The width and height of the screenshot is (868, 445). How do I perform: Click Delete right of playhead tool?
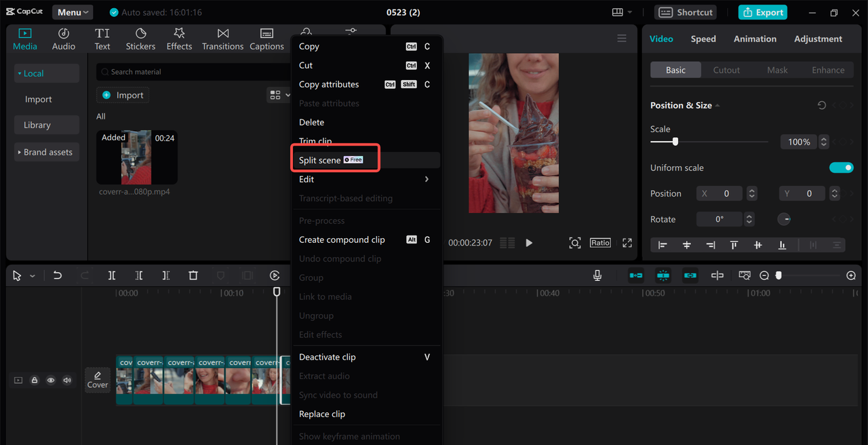[x=166, y=275]
